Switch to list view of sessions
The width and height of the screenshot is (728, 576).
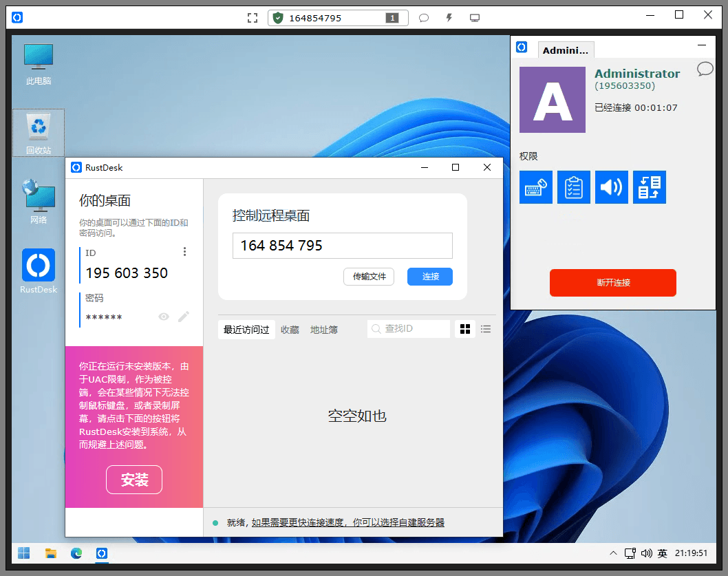[485, 329]
